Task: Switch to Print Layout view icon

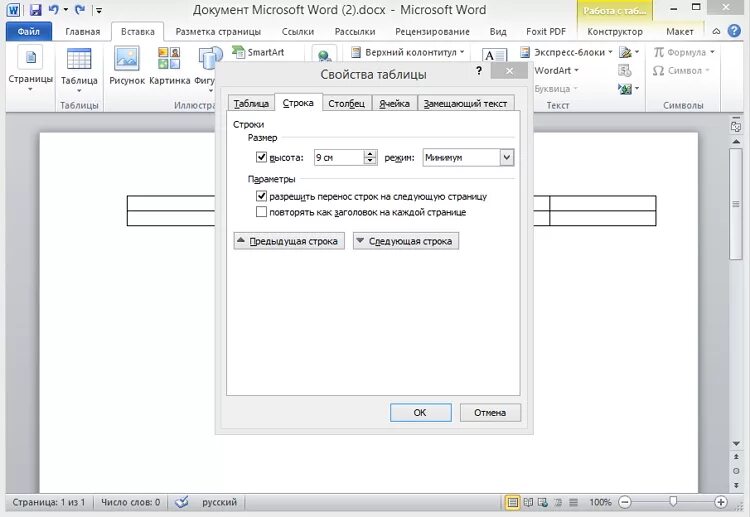Action: tap(512, 502)
